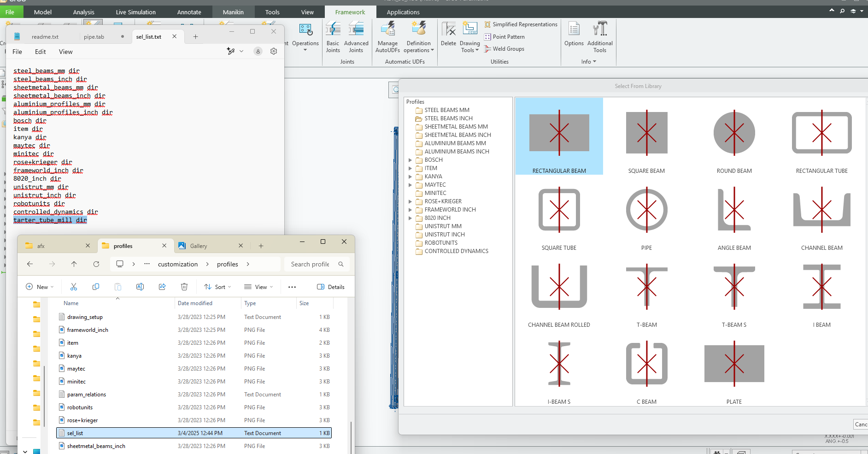The width and height of the screenshot is (868, 454).
Task: Click the Point Pattern utility
Action: tap(505, 36)
